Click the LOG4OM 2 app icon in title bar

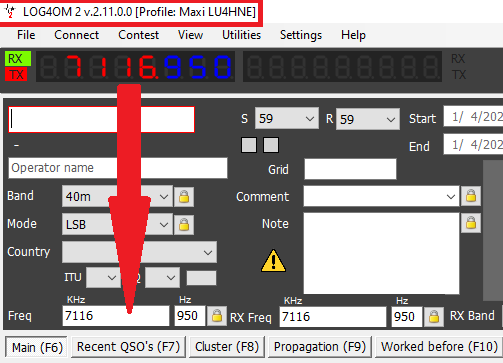pos(10,11)
